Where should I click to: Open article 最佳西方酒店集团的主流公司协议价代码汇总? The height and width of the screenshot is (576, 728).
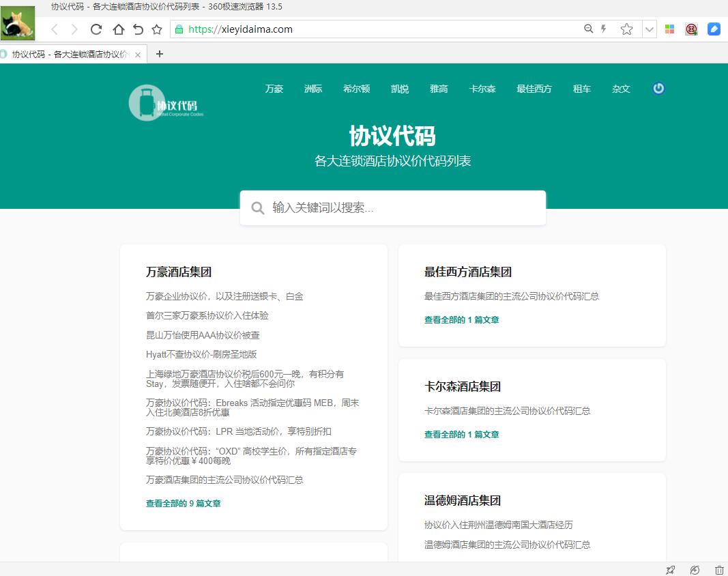[x=512, y=296]
